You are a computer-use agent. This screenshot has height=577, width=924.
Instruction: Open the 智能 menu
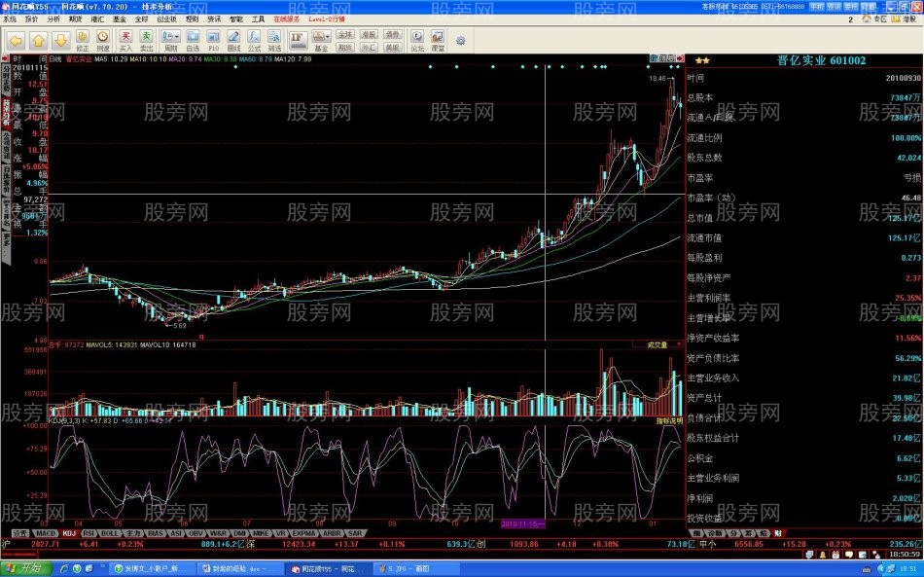236,19
